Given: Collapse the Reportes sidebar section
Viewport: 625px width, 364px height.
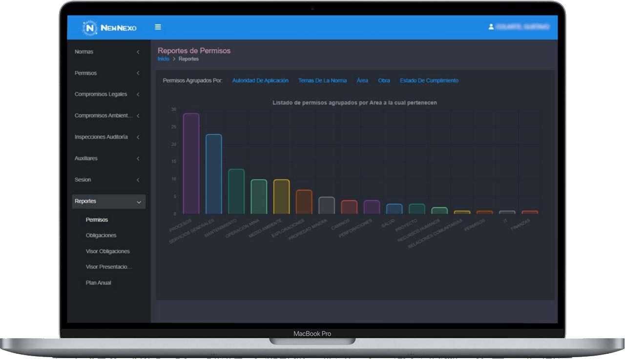Looking at the screenshot, I should (x=108, y=202).
